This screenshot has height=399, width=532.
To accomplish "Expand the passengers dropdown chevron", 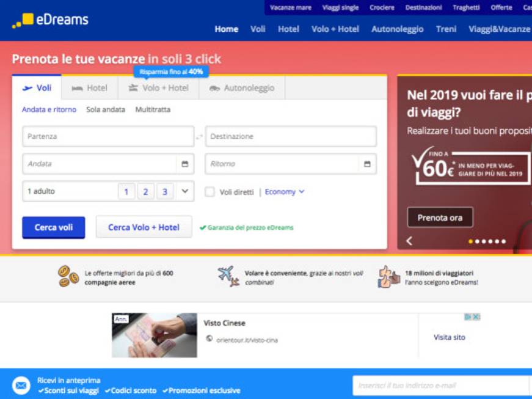I will (x=185, y=191).
